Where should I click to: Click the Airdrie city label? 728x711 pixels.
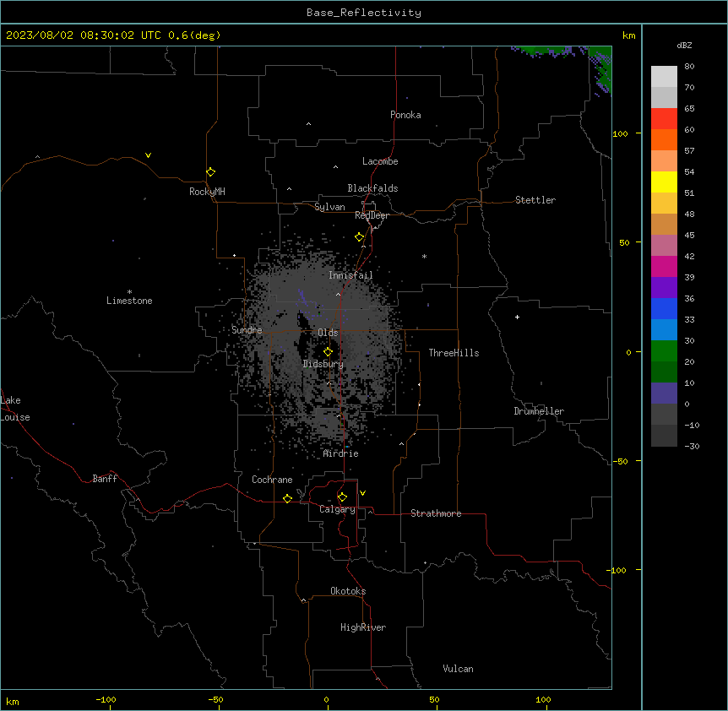pos(340,453)
